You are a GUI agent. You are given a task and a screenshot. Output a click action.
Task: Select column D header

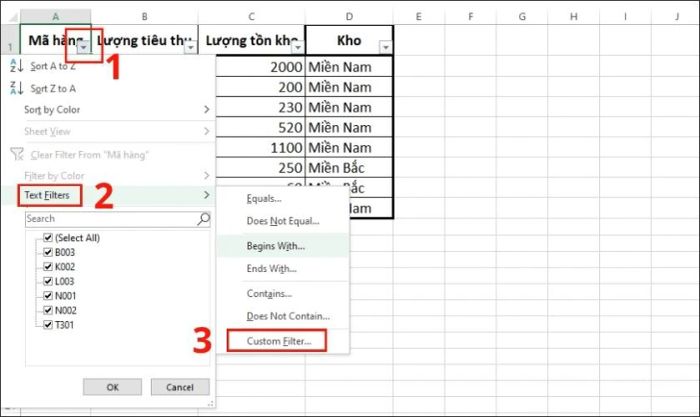(x=349, y=17)
